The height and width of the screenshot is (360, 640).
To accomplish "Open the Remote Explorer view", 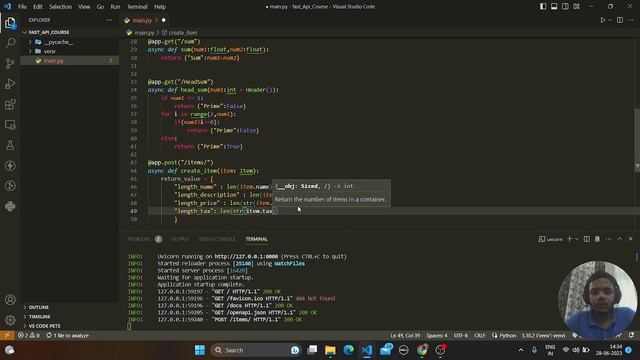I will (10, 125).
